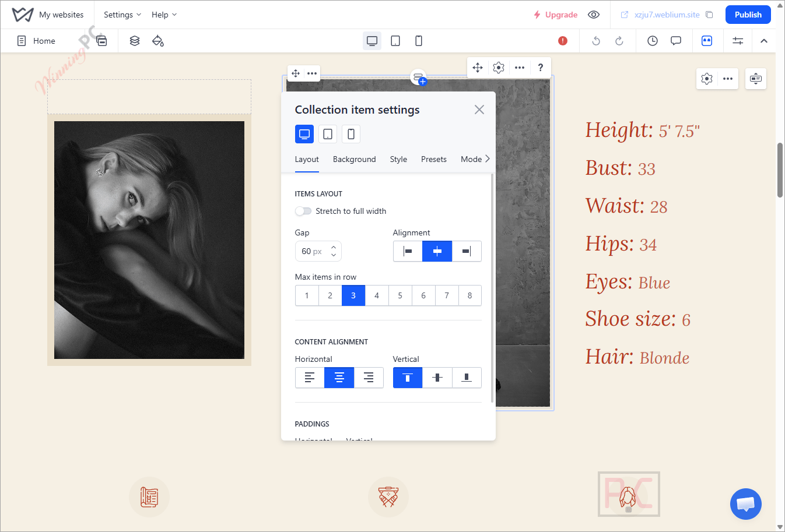Switch to the Style tab
This screenshot has height=532, width=785.
click(399, 159)
